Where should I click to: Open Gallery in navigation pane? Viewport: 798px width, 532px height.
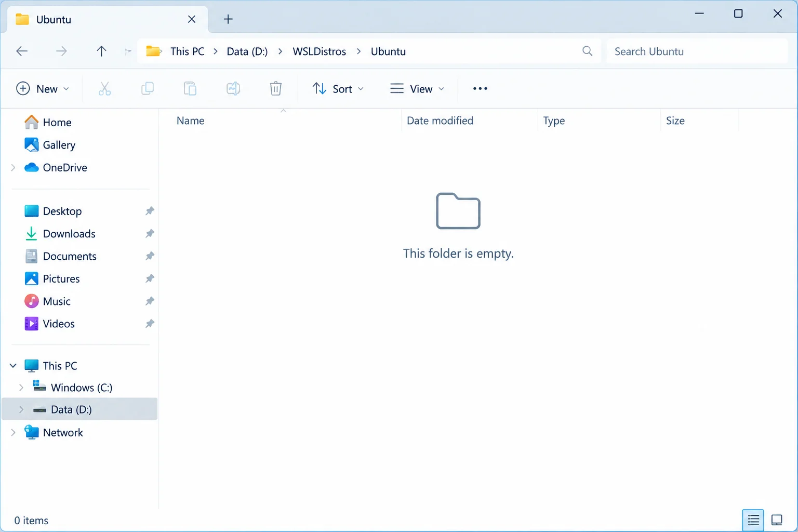pos(50,145)
